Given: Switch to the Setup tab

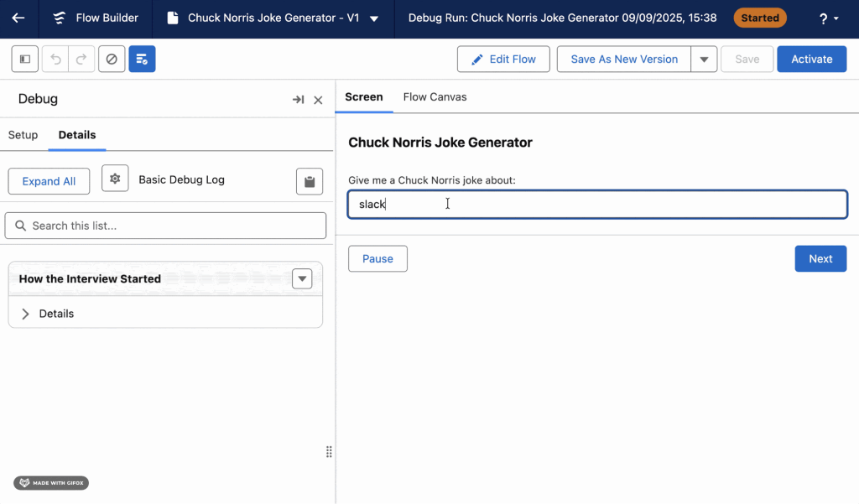Looking at the screenshot, I should click(x=23, y=135).
